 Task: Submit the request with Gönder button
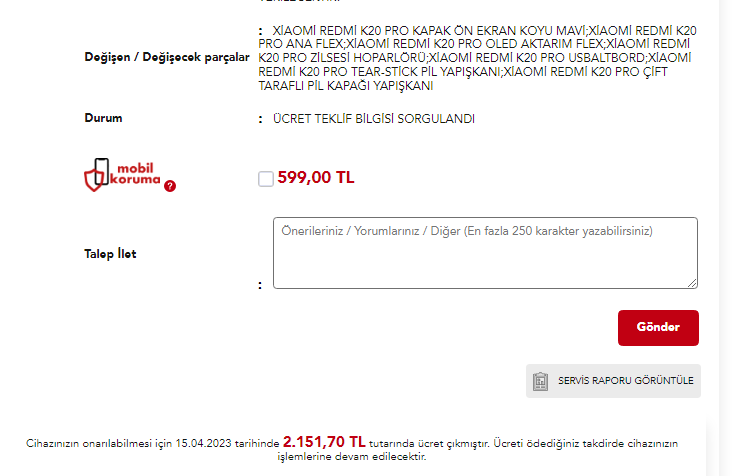658,327
